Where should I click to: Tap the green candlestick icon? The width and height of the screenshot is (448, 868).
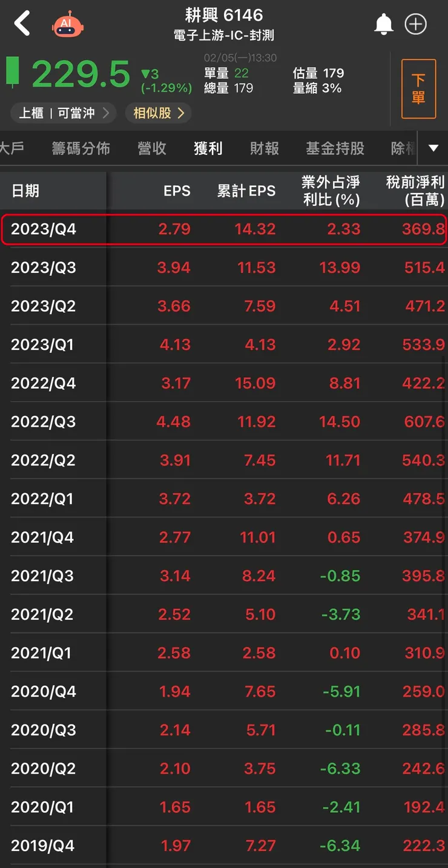coord(13,72)
